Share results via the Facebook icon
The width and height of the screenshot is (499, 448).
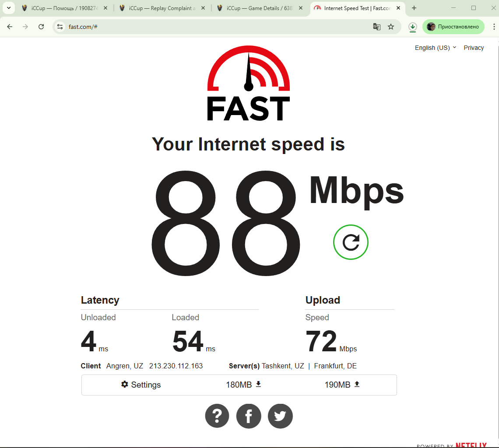pos(249,416)
